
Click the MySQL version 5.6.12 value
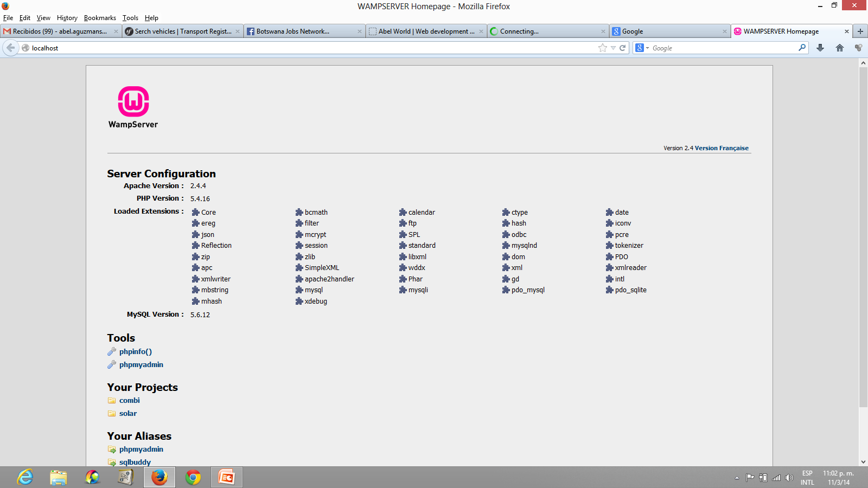(x=200, y=314)
